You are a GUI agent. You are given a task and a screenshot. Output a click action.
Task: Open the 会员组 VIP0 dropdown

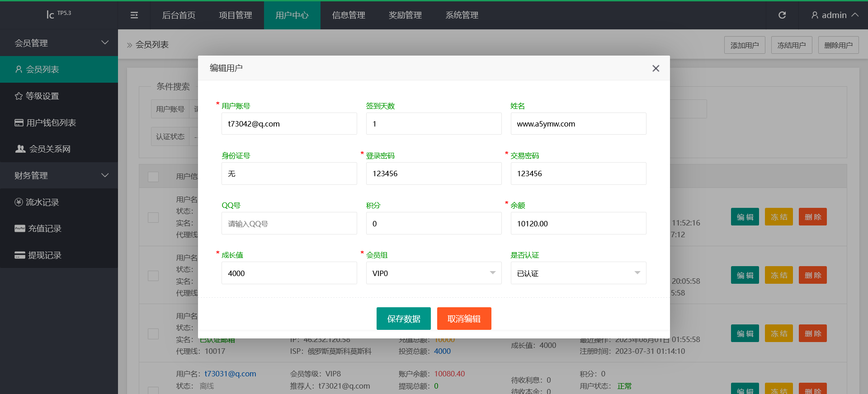434,273
